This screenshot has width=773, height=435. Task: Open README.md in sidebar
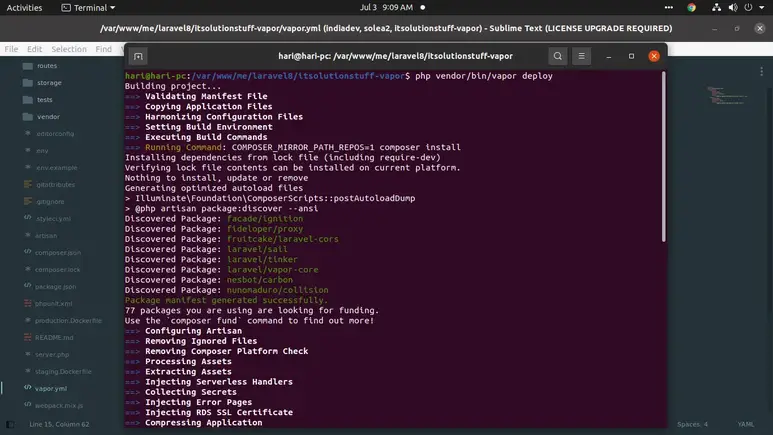tap(54, 338)
